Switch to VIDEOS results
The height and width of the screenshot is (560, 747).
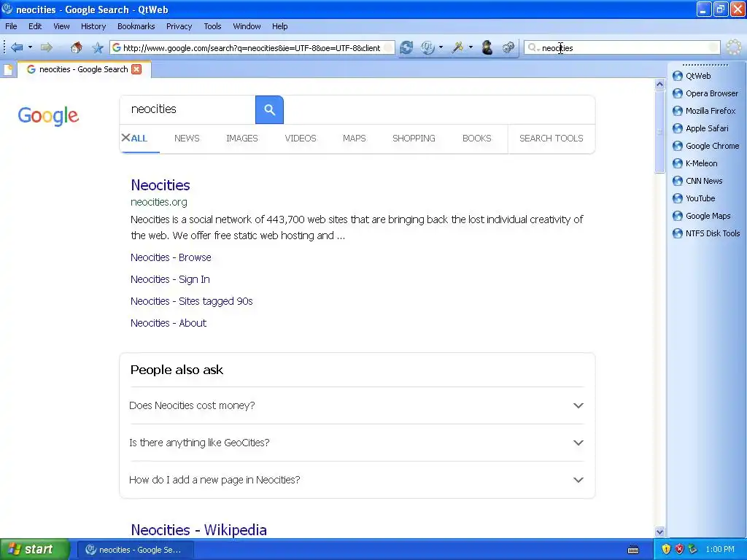pos(301,138)
